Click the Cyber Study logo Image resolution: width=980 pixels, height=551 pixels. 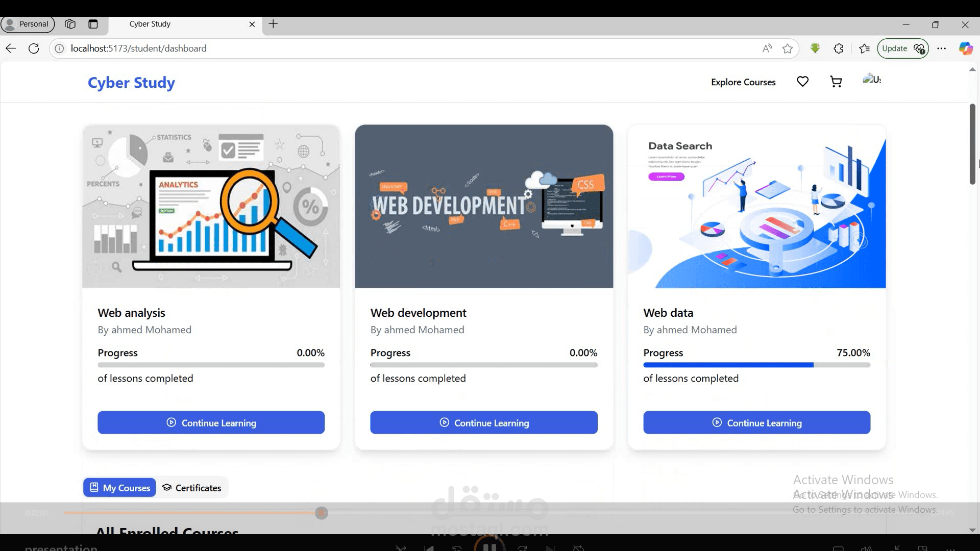point(131,83)
